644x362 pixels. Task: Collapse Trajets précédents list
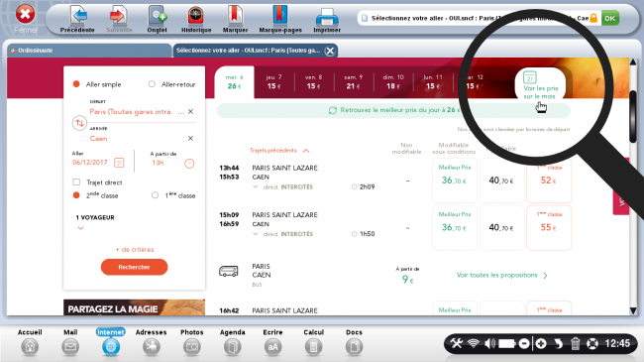[306, 151]
